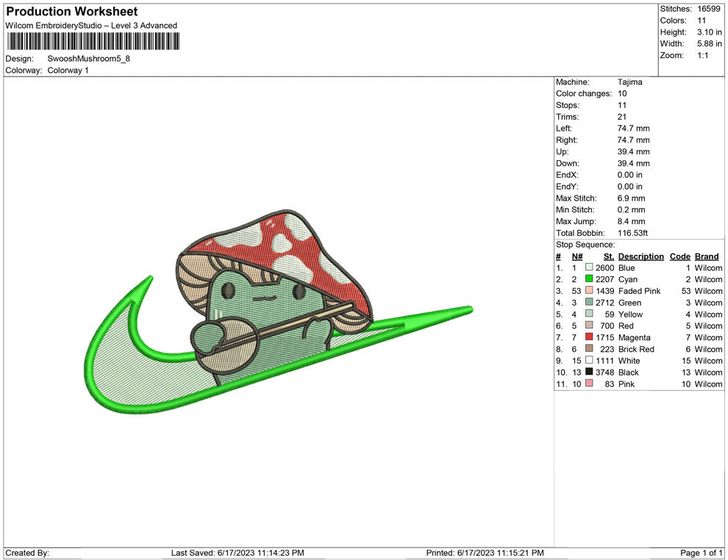Click the Brand column header
The height and width of the screenshot is (560, 728).
707,256
